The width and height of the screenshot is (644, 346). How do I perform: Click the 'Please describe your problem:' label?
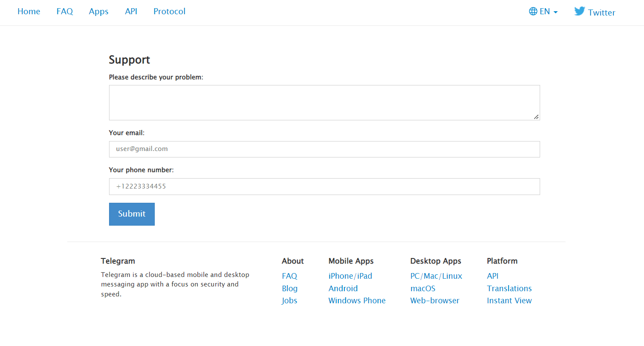(156, 77)
